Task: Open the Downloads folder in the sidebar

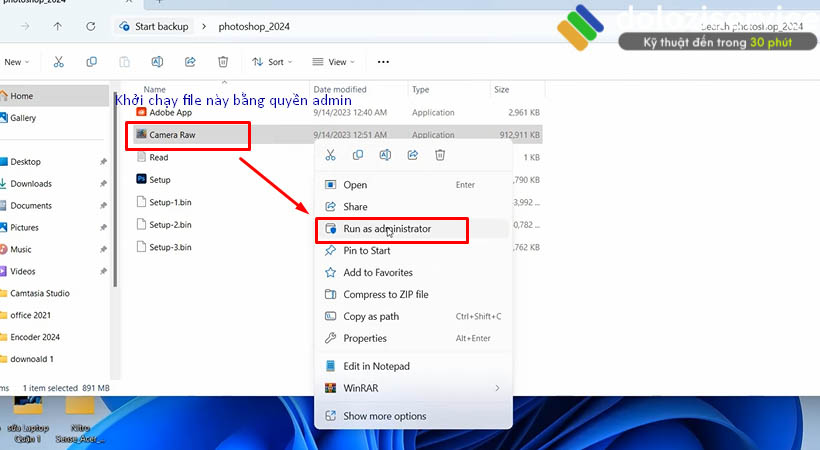Action: (31, 184)
